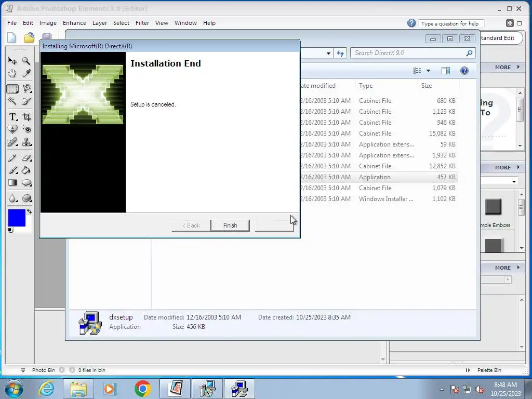The image size is (532, 399).
Task: Click the Explorer help icon in DirectX window
Action: click(464, 71)
